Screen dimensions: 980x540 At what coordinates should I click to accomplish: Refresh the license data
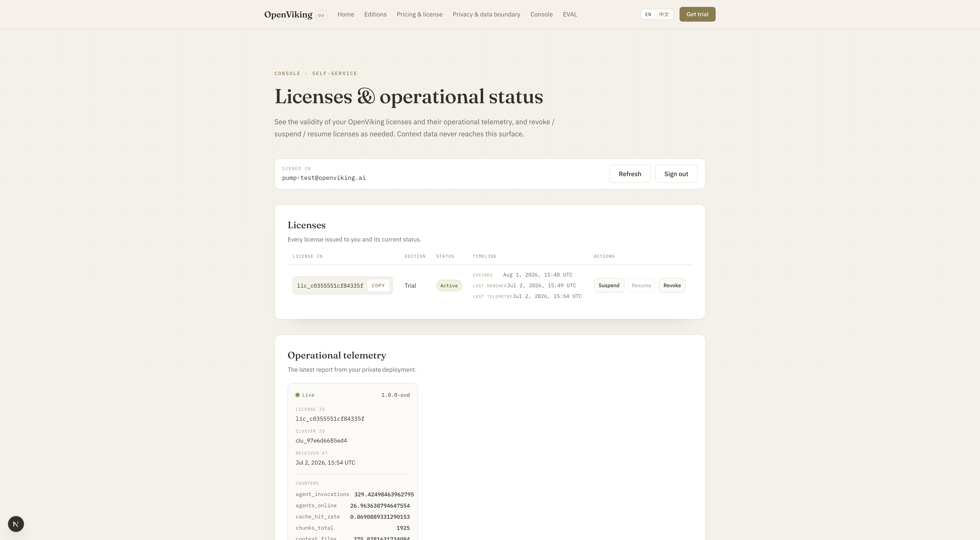630,174
